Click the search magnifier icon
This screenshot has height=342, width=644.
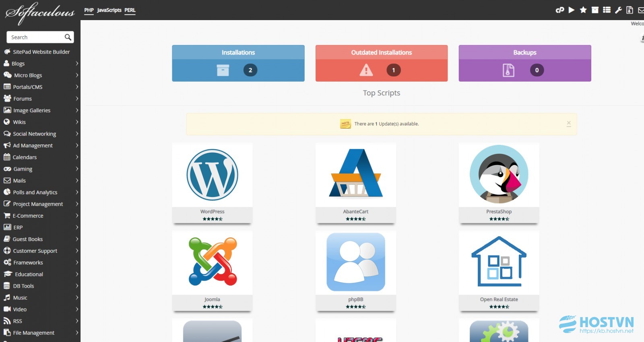(68, 37)
